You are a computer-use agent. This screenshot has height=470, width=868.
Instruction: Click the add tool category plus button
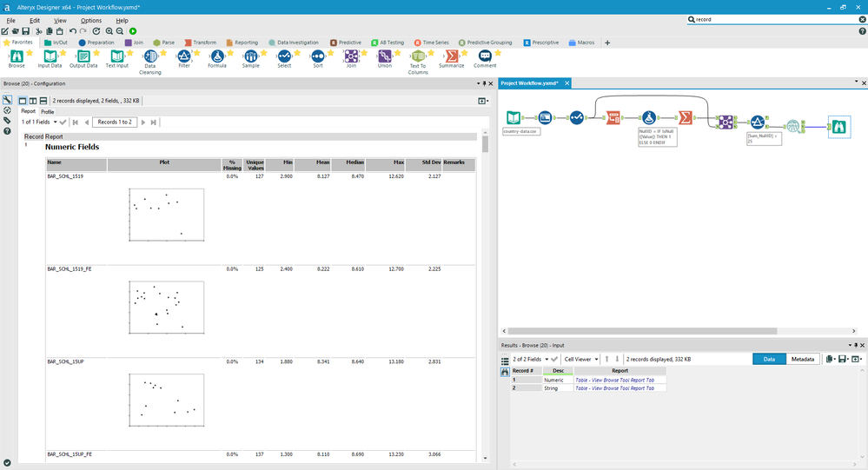pyautogui.click(x=607, y=43)
